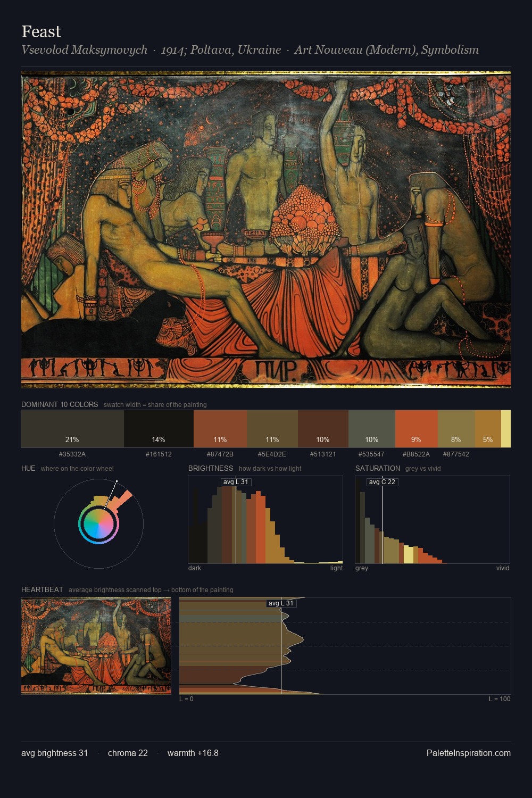Select the near-black #161512 swatch at 14%
Viewport: 532px width, 798px height.
[159, 429]
